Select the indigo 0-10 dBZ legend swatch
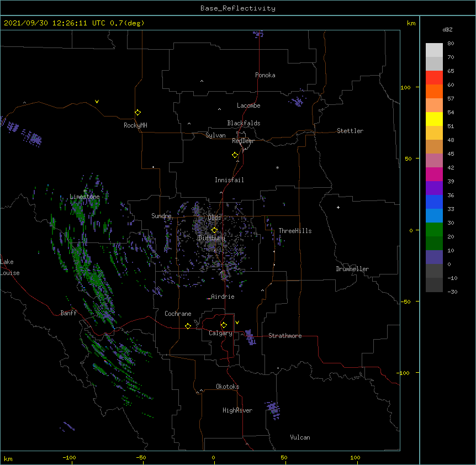This screenshot has height=465, width=476. 434,257
